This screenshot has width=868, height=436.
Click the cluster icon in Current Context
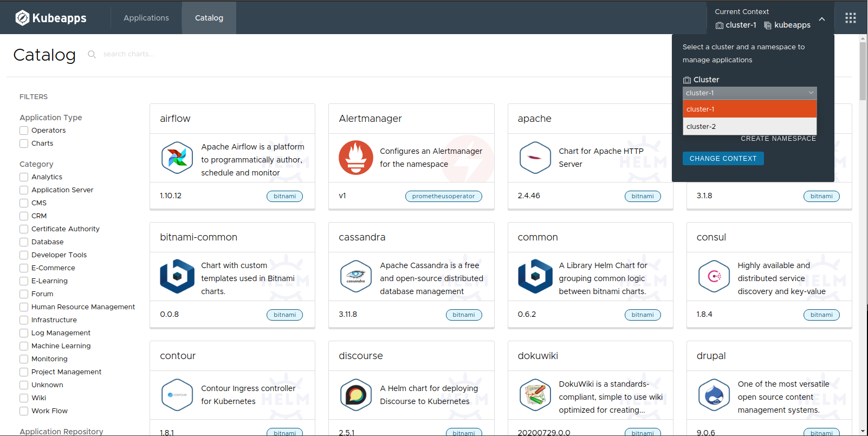tap(720, 25)
